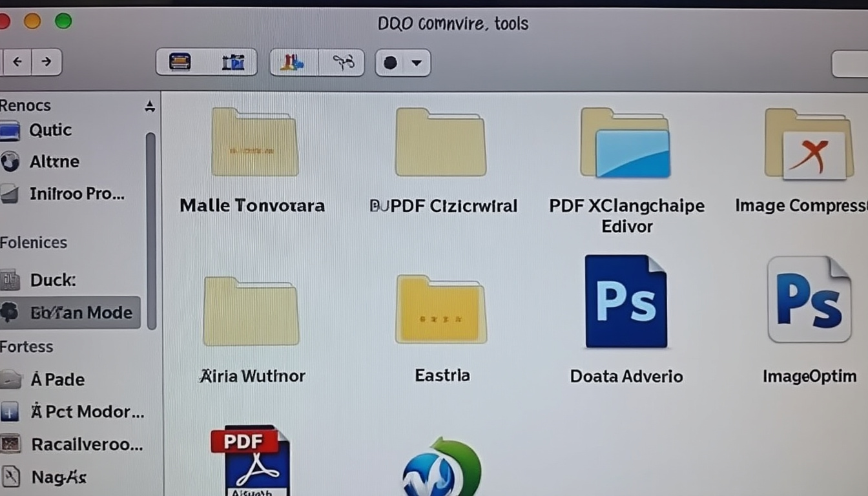This screenshot has width=868, height=496.
Task: Open the ImageOptim Ps icon
Action: point(809,300)
